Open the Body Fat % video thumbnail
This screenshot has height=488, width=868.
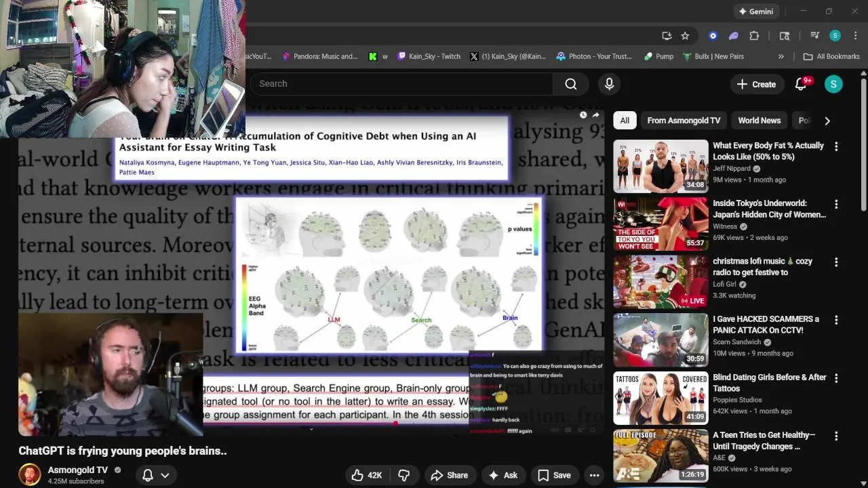point(660,166)
